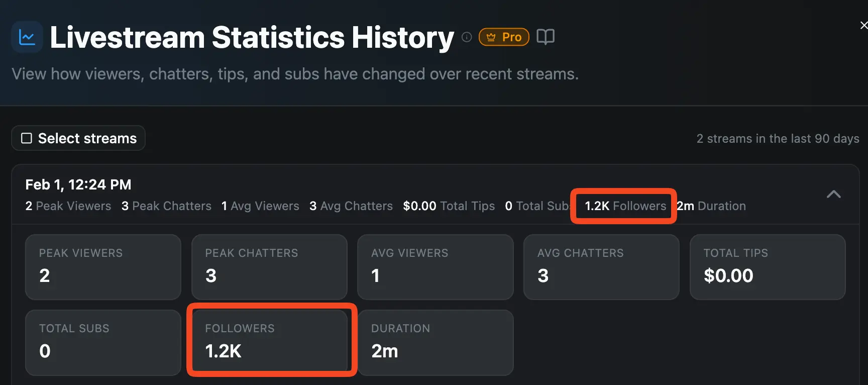Click the Pro crown badge
Screen dimensions: 868x385
pyautogui.click(x=503, y=37)
